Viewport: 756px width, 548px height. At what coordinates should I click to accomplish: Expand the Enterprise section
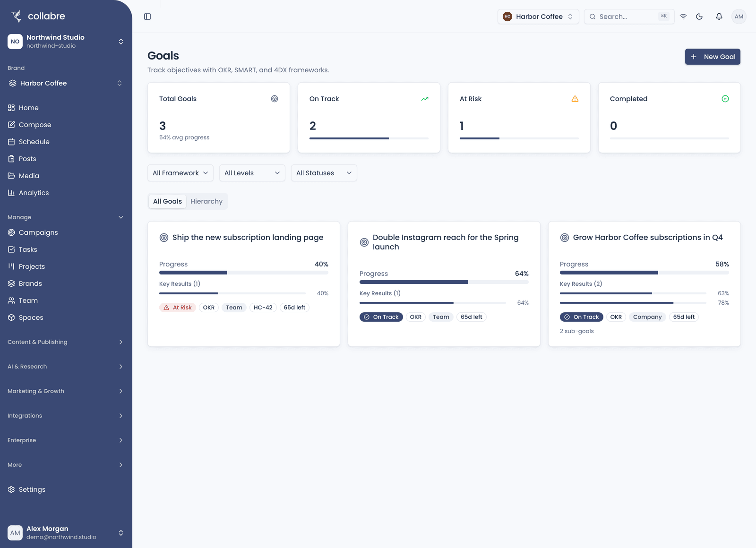pyautogui.click(x=66, y=440)
